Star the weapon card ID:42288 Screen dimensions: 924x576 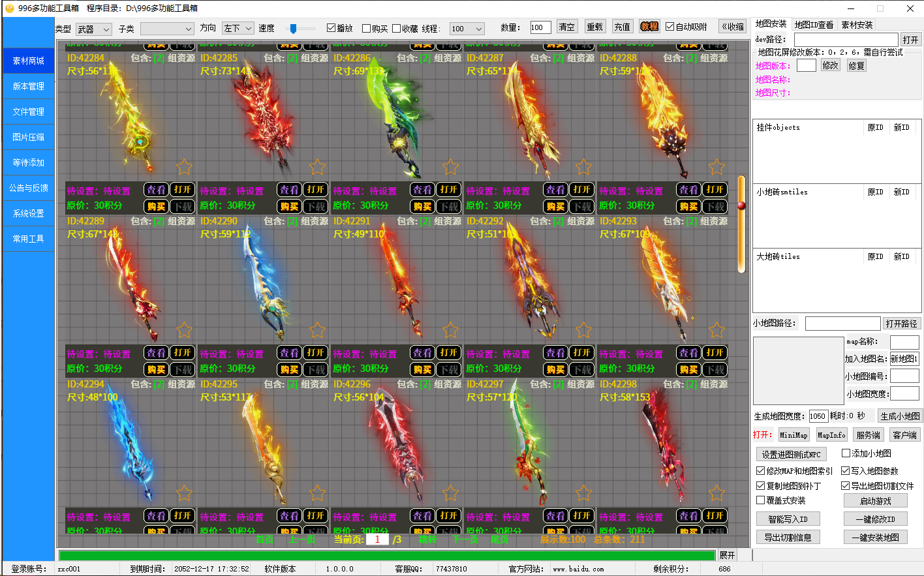tap(717, 167)
